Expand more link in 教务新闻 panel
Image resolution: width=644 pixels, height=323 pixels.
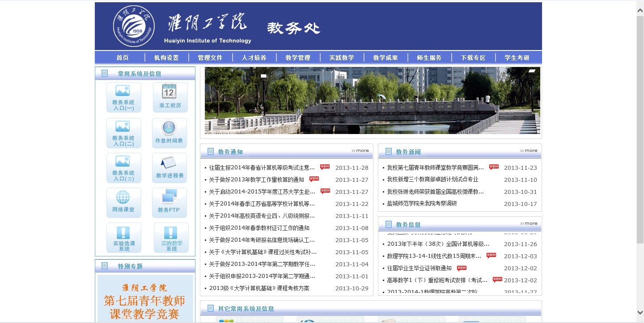point(529,151)
